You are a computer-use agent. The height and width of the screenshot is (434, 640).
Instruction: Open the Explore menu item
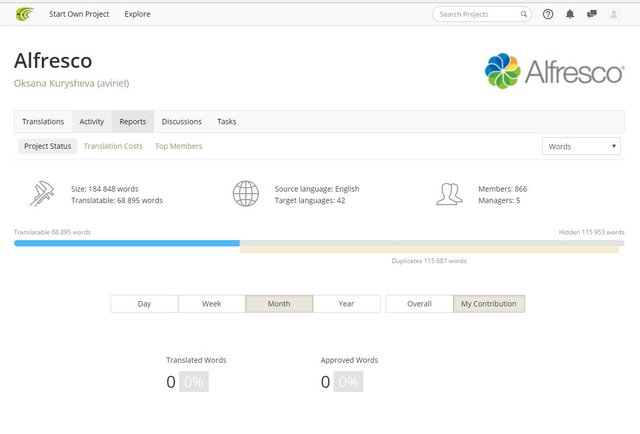(137, 14)
